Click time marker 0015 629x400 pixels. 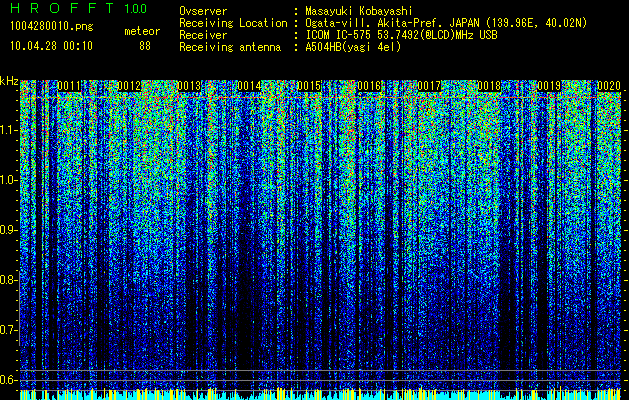(x=309, y=86)
